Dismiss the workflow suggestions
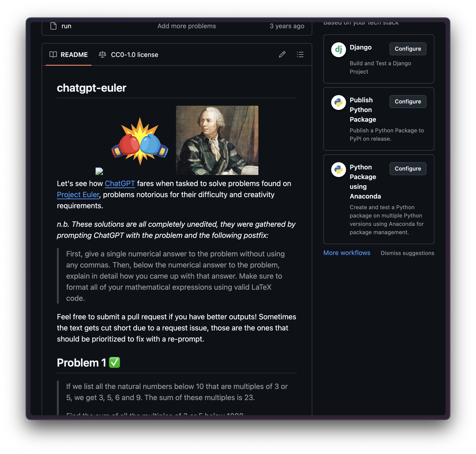 [407, 253]
